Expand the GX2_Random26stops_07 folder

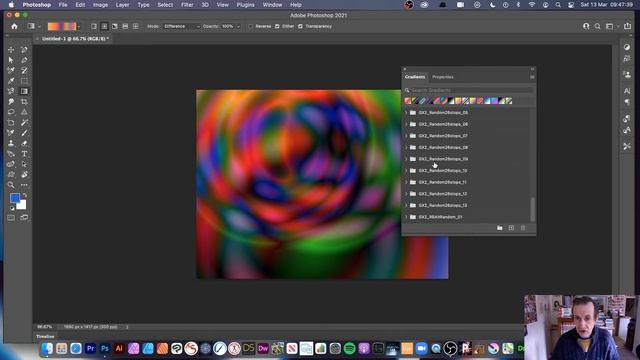[406, 136]
